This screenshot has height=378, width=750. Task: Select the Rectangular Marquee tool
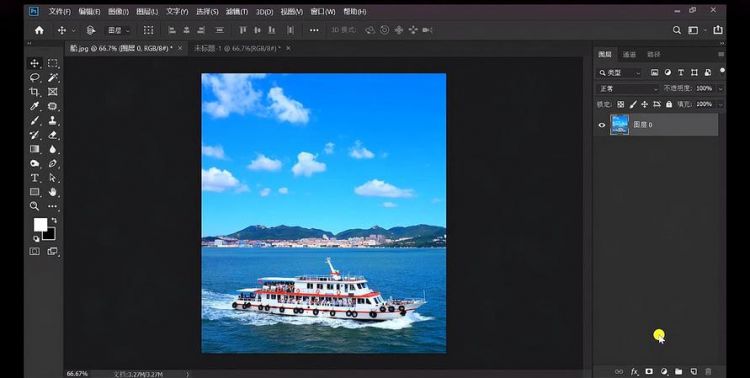click(x=53, y=63)
